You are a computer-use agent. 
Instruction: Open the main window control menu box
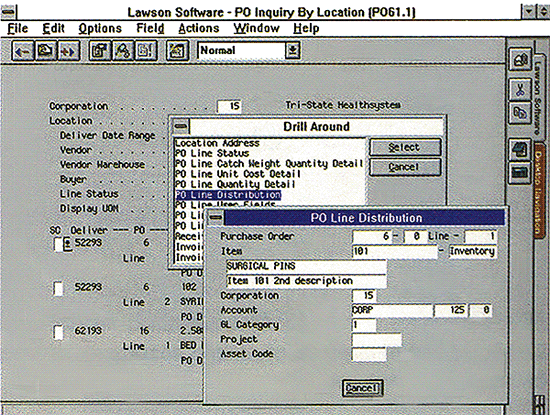click(x=8, y=12)
